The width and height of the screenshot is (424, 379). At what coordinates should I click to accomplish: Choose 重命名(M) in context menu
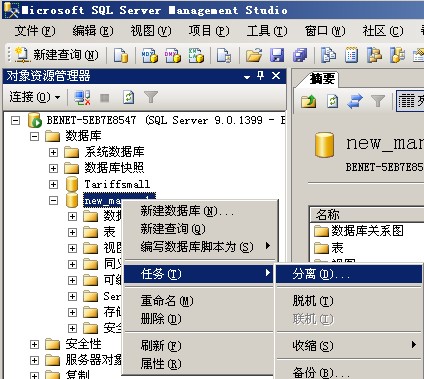199,301
